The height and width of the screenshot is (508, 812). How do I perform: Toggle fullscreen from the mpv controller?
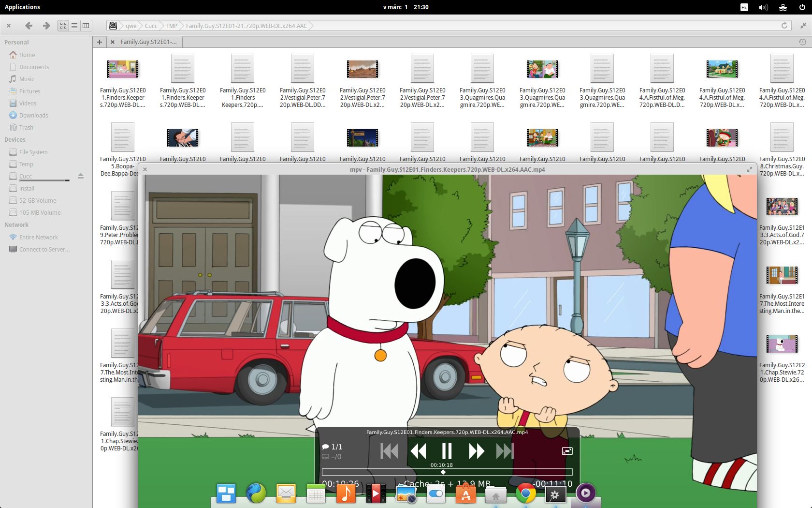pos(567,451)
